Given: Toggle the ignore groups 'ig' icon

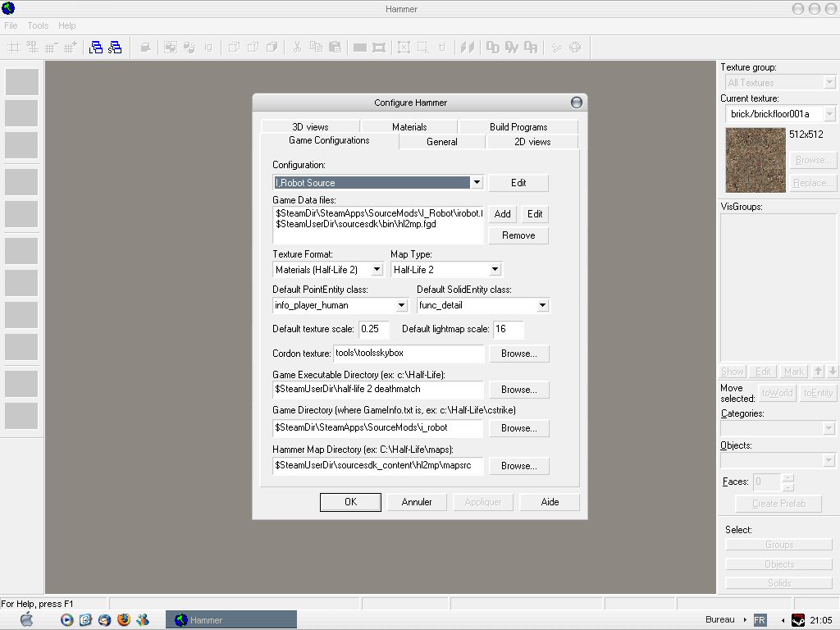Looking at the screenshot, I should coord(208,48).
